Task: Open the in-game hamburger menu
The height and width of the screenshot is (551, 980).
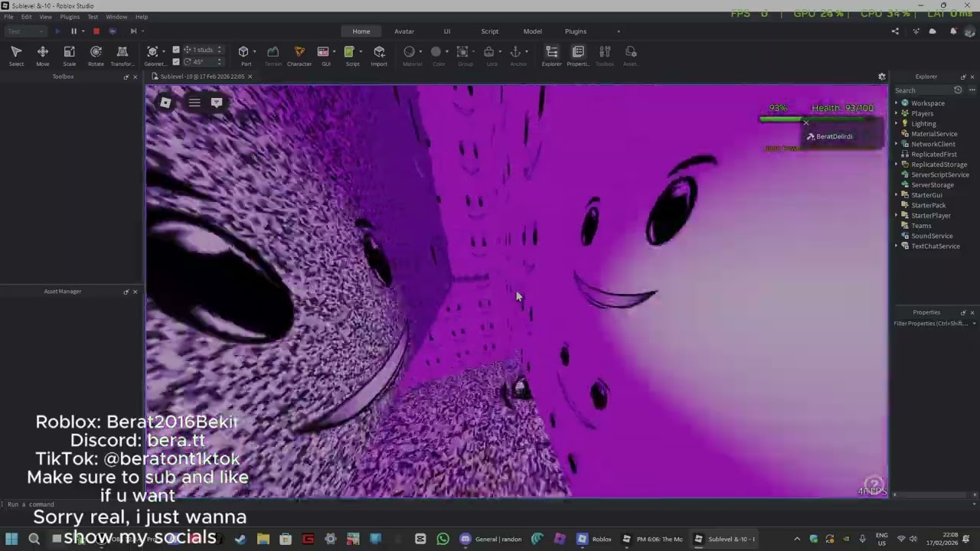Action: pyautogui.click(x=194, y=103)
